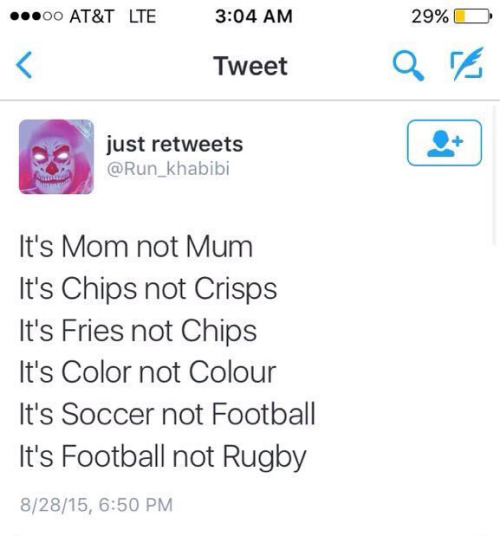
Task: Open the just retweets profile name
Action: pos(175,144)
